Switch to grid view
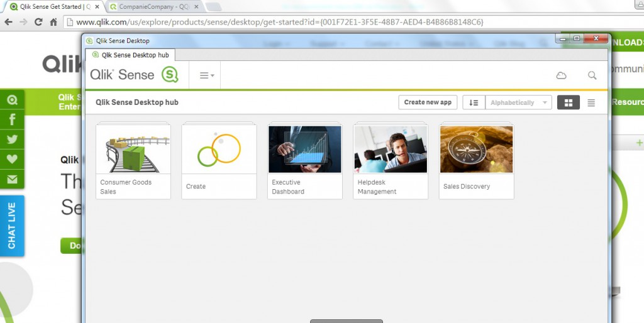This screenshot has width=644, height=323. click(569, 102)
